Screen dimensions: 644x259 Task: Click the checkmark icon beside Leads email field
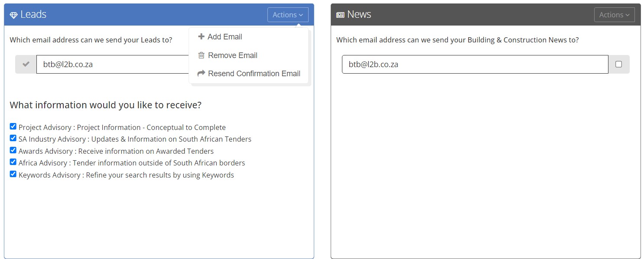coord(26,64)
